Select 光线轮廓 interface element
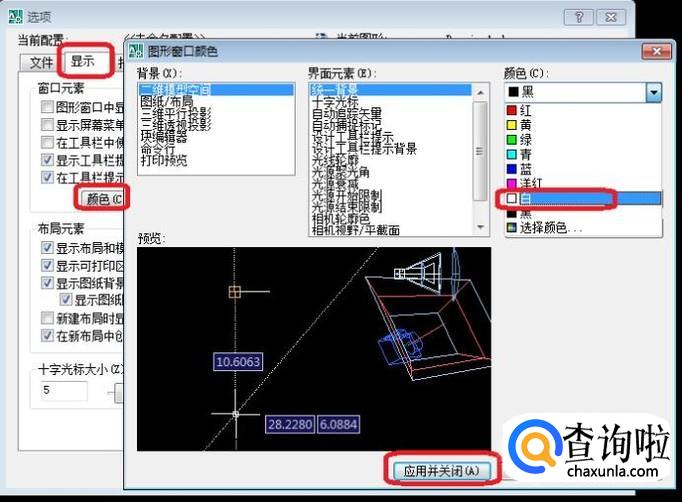The image size is (682, 502). (x=335, y=161)
